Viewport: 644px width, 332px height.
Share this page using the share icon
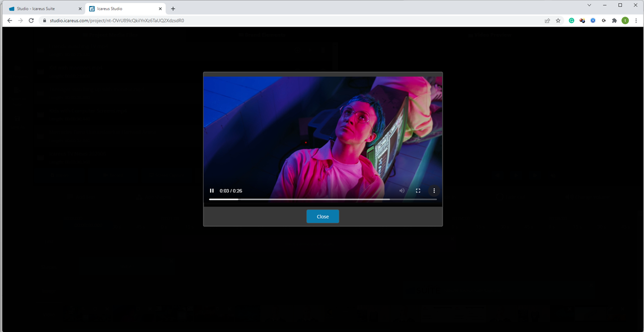coord(547,21)
